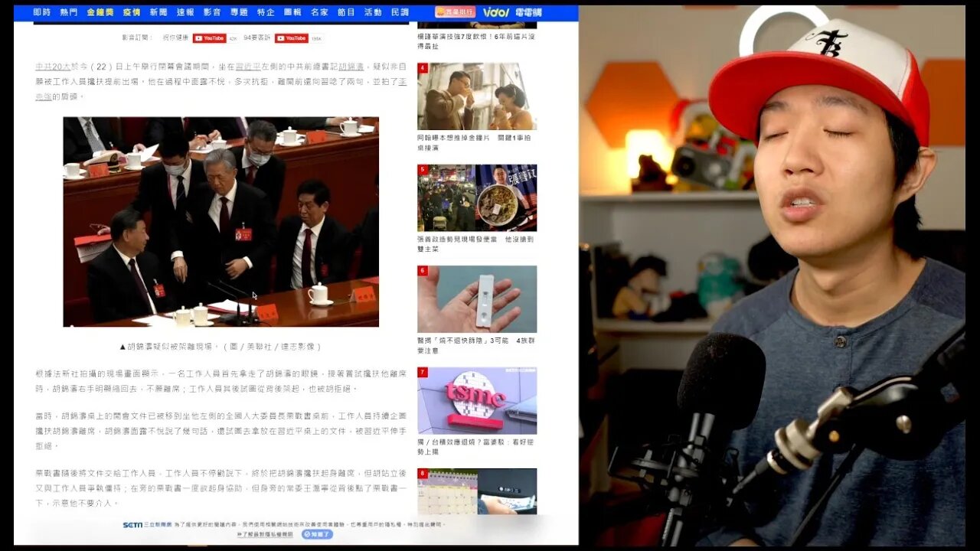The image size is (980, 551).
Task: Open the 即時 news nav item
Action: [42, 12]
